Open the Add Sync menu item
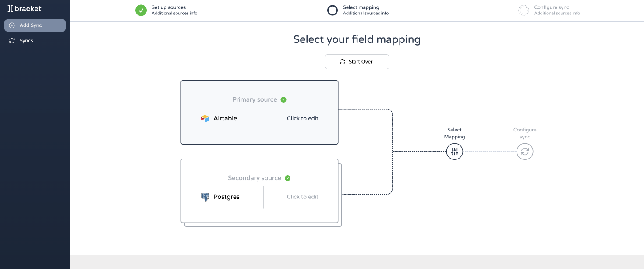The image size is (644, 269). pos(35,25)
